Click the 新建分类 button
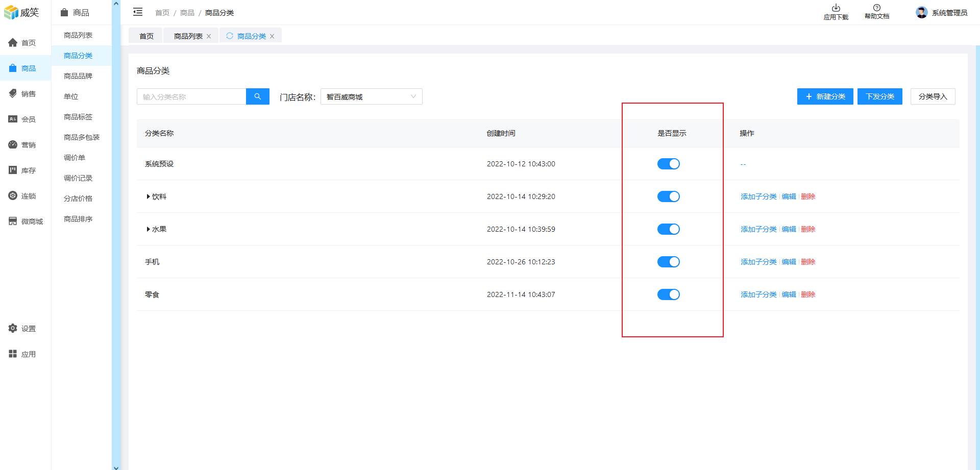Image resolution: width=980 pixels, height=470 pixels. tap(825, 96)
